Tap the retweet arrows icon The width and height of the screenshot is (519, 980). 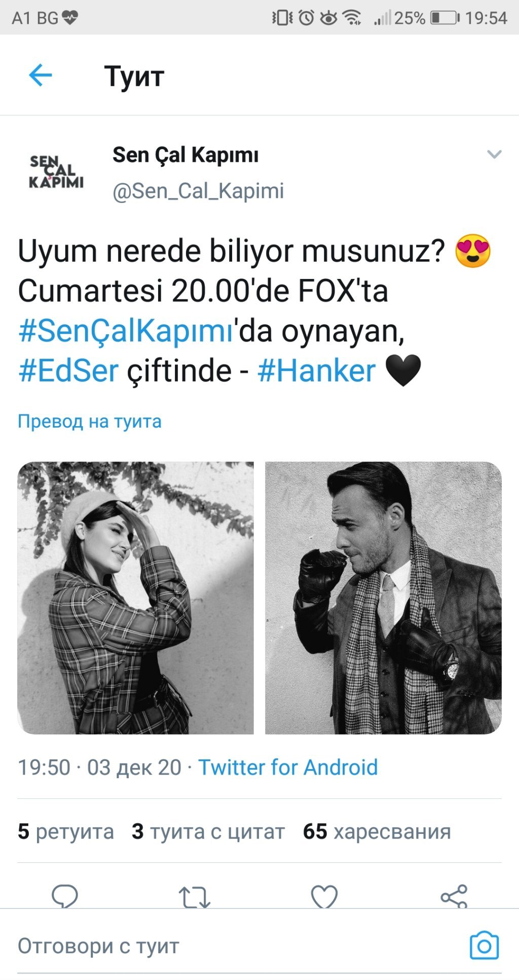pyautogui.click(x=195, y=897)
